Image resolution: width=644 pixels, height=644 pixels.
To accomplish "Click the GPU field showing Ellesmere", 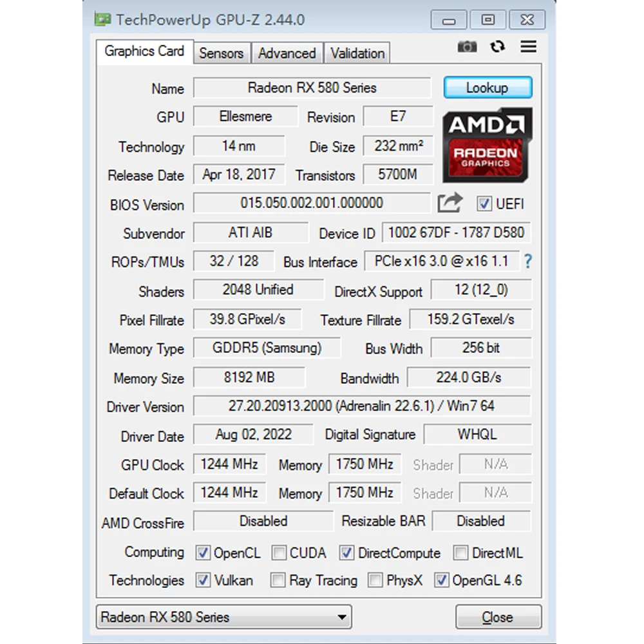I will (245, 116).
